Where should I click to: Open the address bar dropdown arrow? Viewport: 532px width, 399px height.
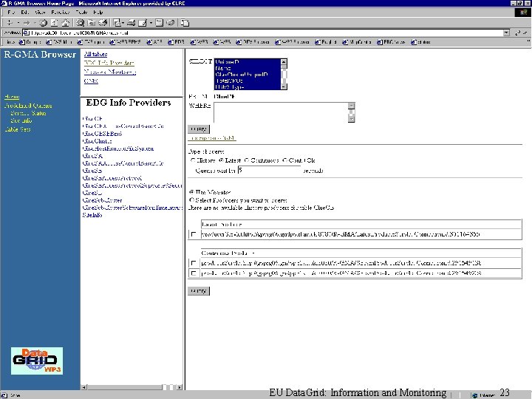pos(506,33)
